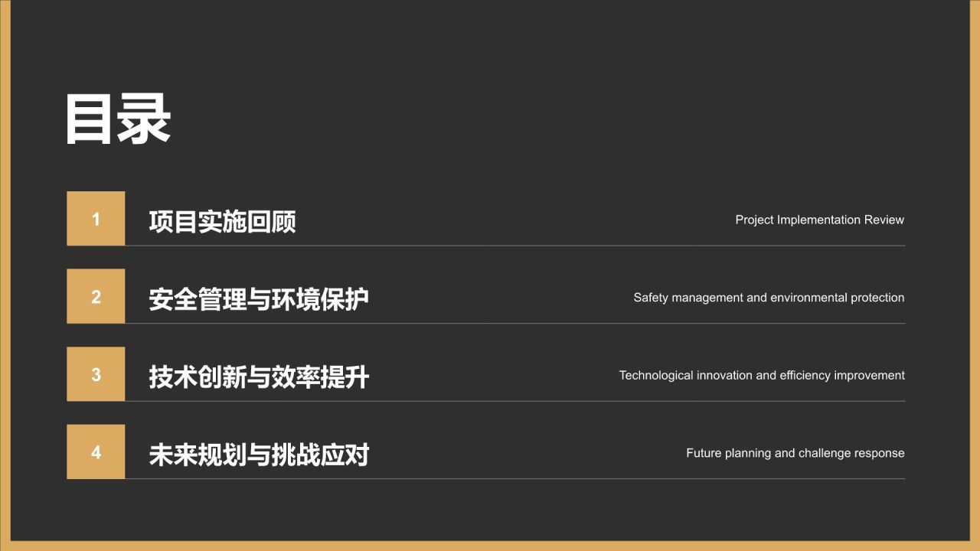Click the gold border along slide bottom
The width and height of the screenshot is (980, 551).
490,546
